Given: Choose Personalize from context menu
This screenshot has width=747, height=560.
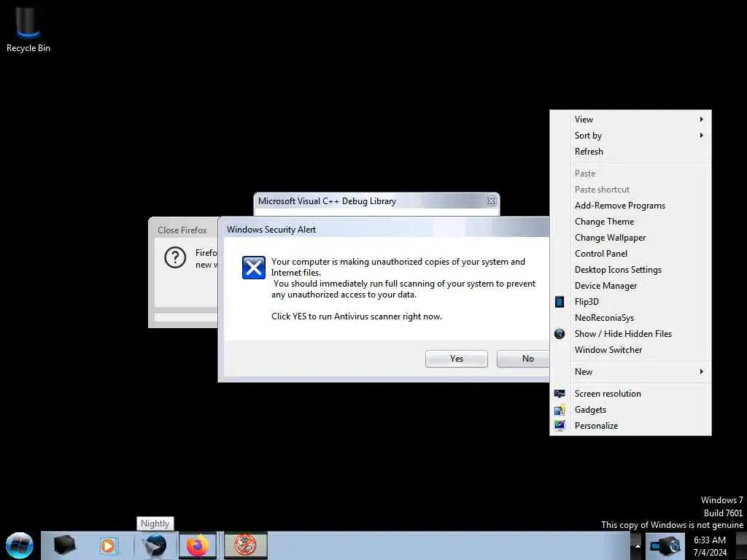Looking at the screenshot, I should coord(631,426).
